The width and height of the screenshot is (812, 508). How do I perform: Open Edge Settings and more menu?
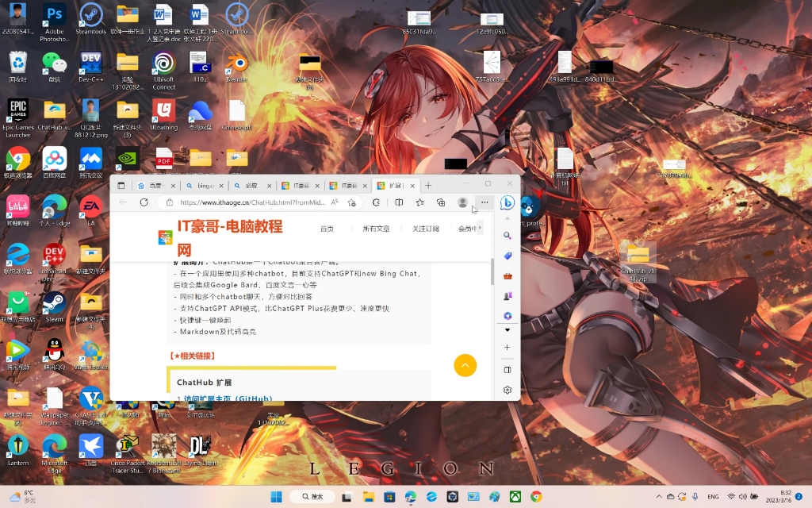[485, 202]
